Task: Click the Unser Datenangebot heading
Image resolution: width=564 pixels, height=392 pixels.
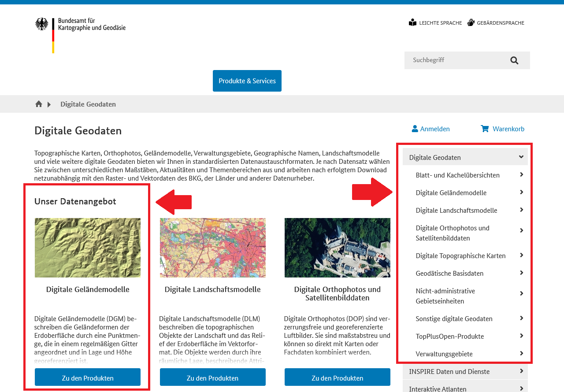Action: [75, 201]
